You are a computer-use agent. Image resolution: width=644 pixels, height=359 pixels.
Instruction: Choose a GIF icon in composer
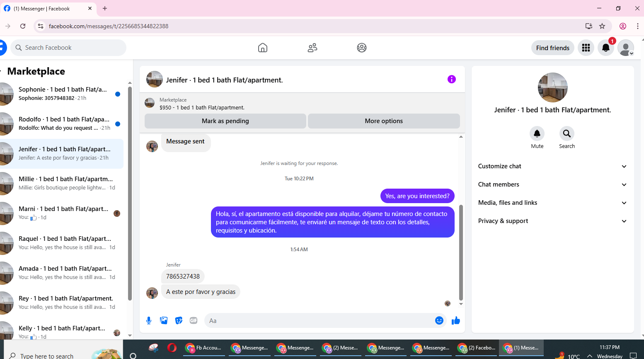(x=194, y=320)
